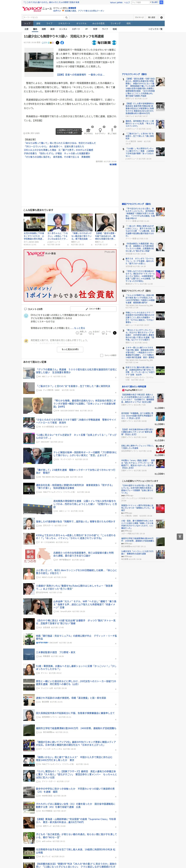This screenshot has width=186, height=868.
Task: Open the settings gear icon
Action: 161,17
